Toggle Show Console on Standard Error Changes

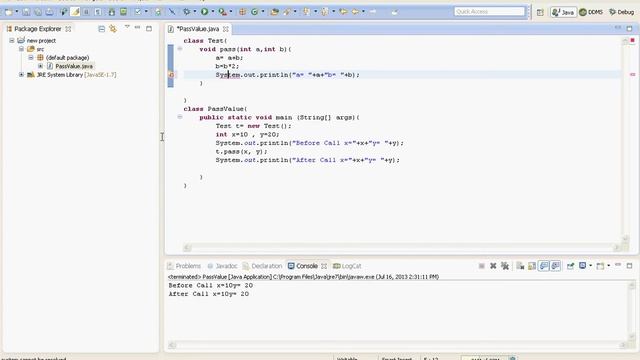(556, 266)
